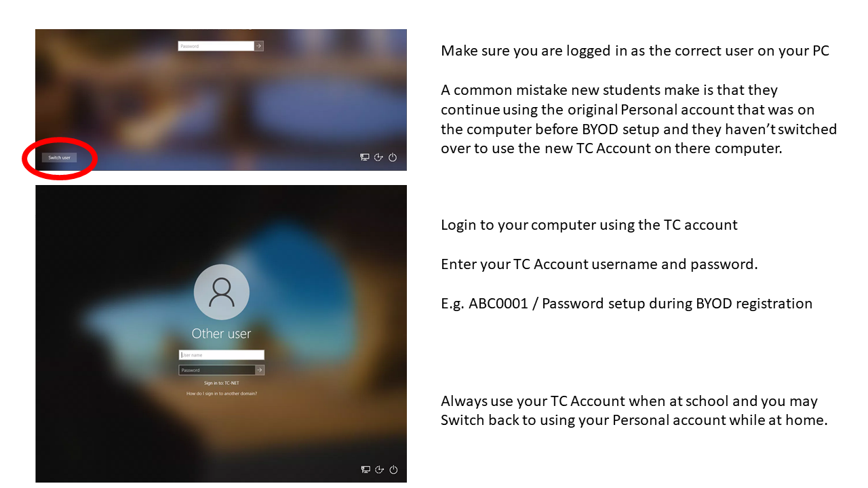868x488 pixels.
Task: Select the Other user login screenshot image
Action: pyautogui.click(x=221, y=333)
